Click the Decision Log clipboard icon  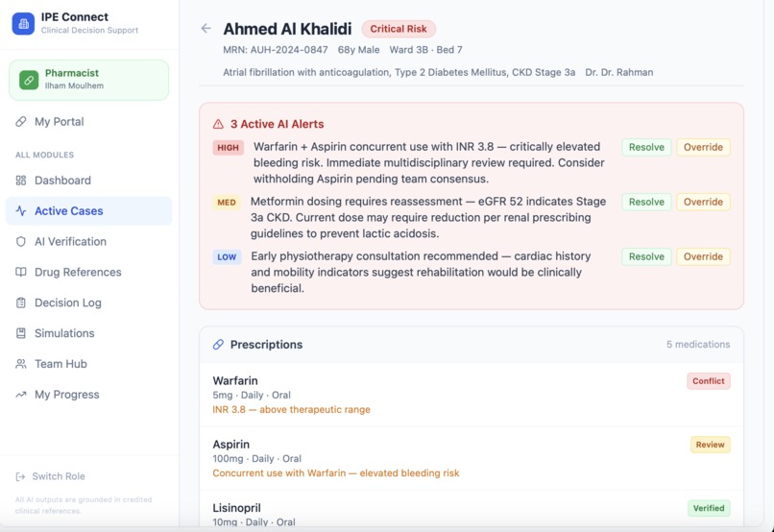[x=21, y=302]
